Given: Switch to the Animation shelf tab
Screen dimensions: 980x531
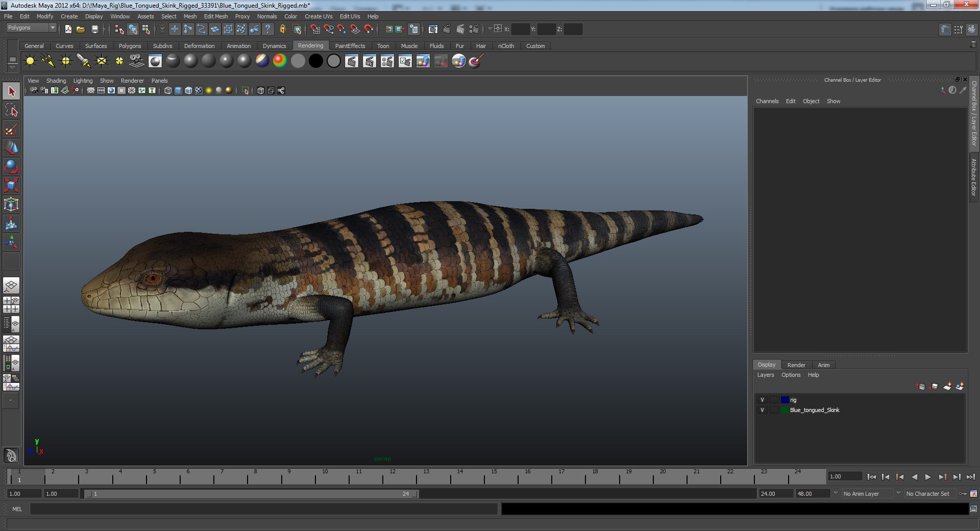Looking at the screenshot, I should click(x=239, y=46).
